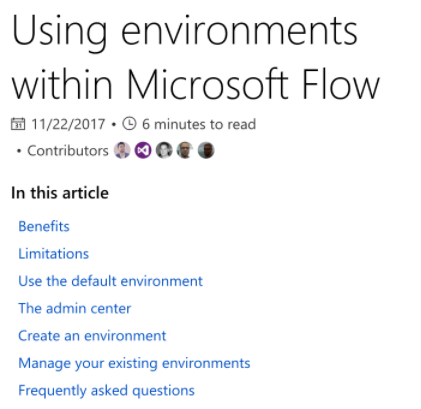The image size is (421, 409).
Task: Go to the Limitations section
Action: [x=54, y=254]
